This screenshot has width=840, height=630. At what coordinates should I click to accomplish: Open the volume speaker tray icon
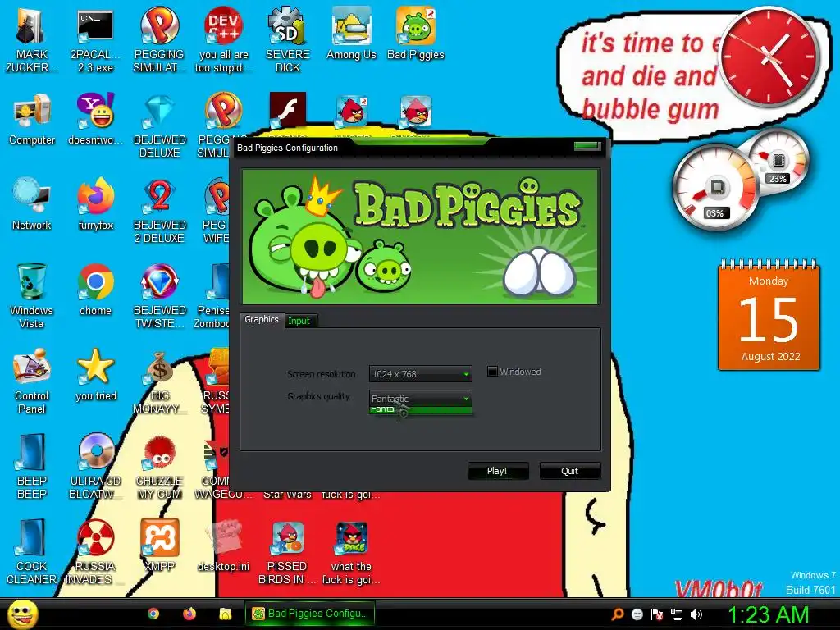[x=696, y=614]
